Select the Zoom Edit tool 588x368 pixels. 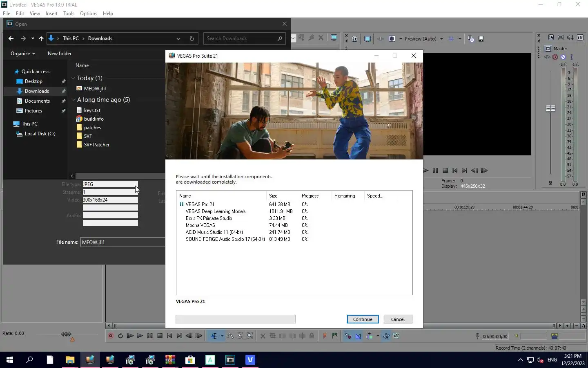250,336
